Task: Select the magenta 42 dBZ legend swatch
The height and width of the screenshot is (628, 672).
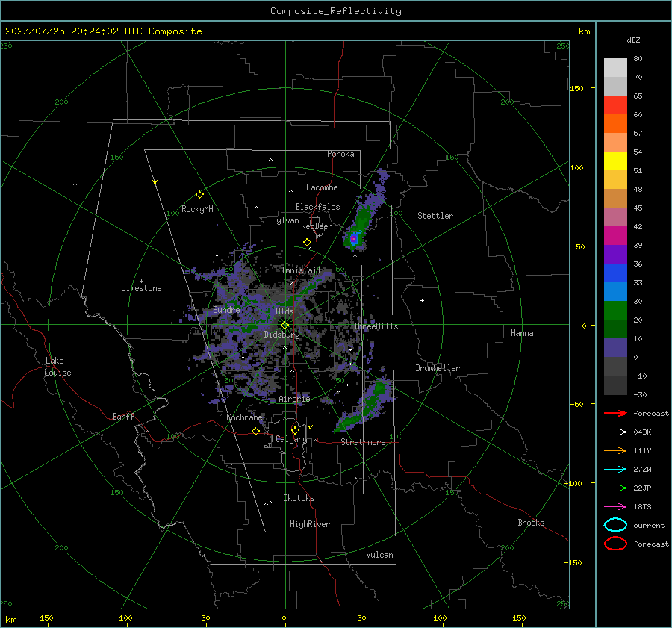Action: click(x=615, y=235)
